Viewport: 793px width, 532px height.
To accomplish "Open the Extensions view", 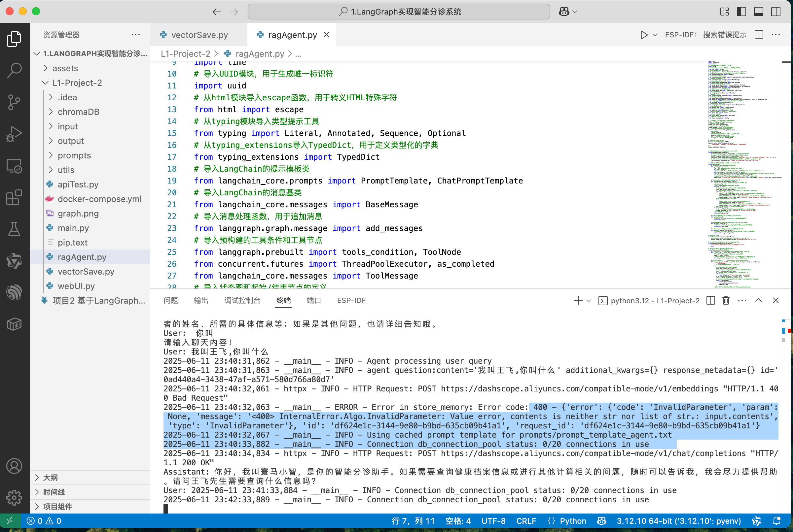I will point(14,197).
